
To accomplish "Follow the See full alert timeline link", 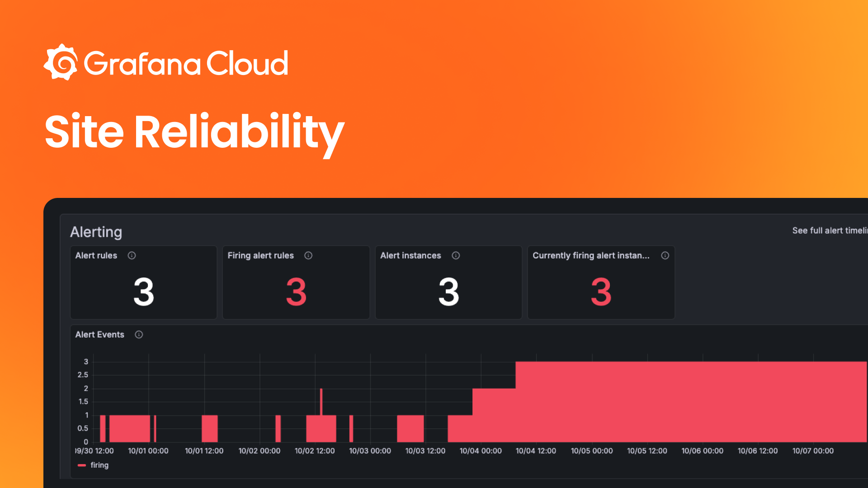I will 830,230.
